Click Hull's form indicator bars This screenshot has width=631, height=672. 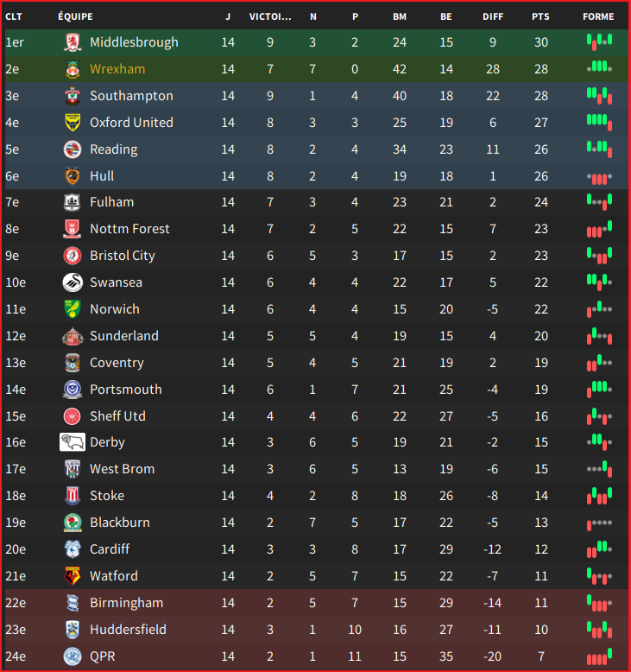(599, 176)
